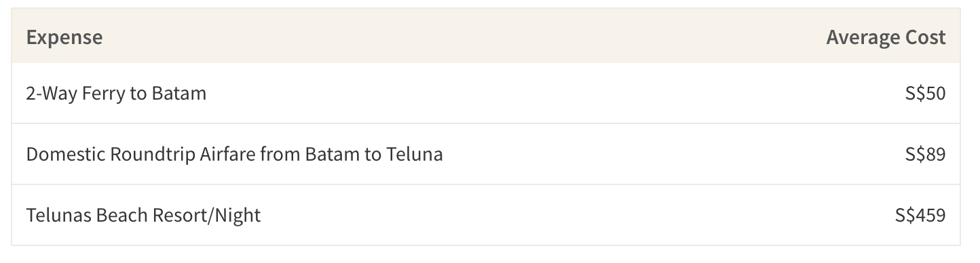The image size is (980, 263).
Task: Select the Domestic Roundtrip Airfare expense text
Action: point(234,155)
